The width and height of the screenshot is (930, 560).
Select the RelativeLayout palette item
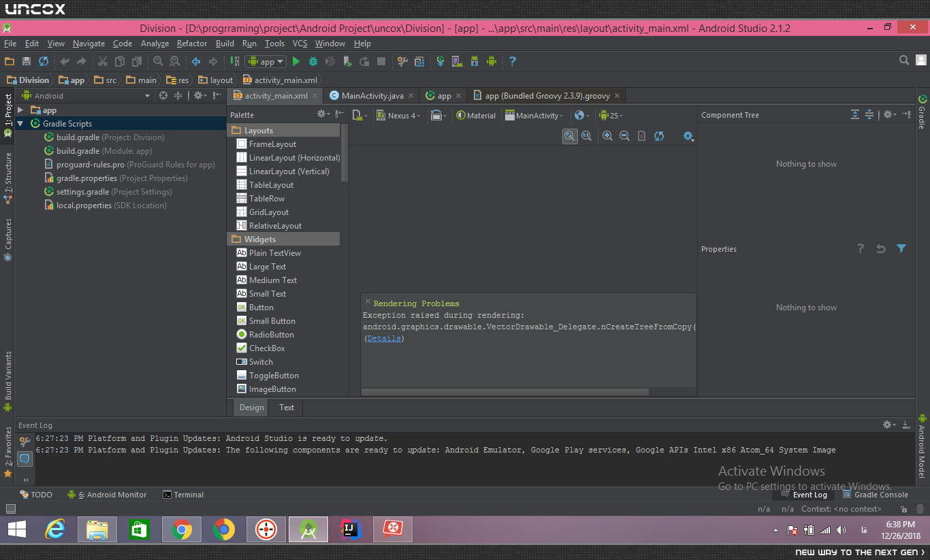269,226
